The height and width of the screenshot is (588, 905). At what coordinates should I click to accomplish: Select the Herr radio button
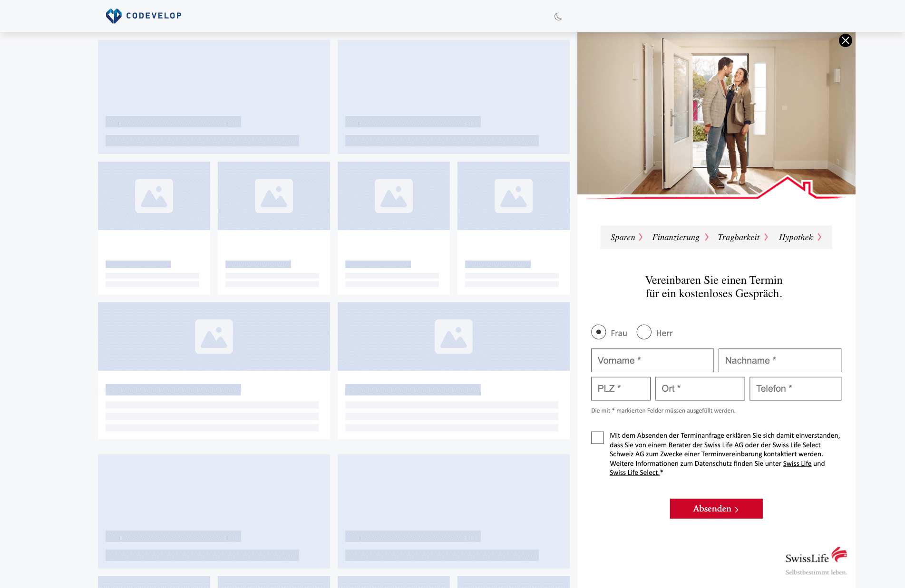pyautogui.click(x=644, y=332)
